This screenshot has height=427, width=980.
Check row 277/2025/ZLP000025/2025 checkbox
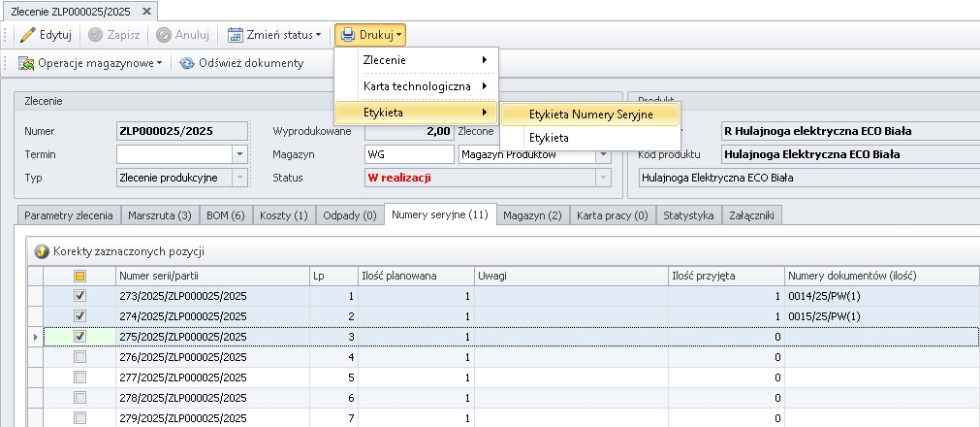[80, 378]
